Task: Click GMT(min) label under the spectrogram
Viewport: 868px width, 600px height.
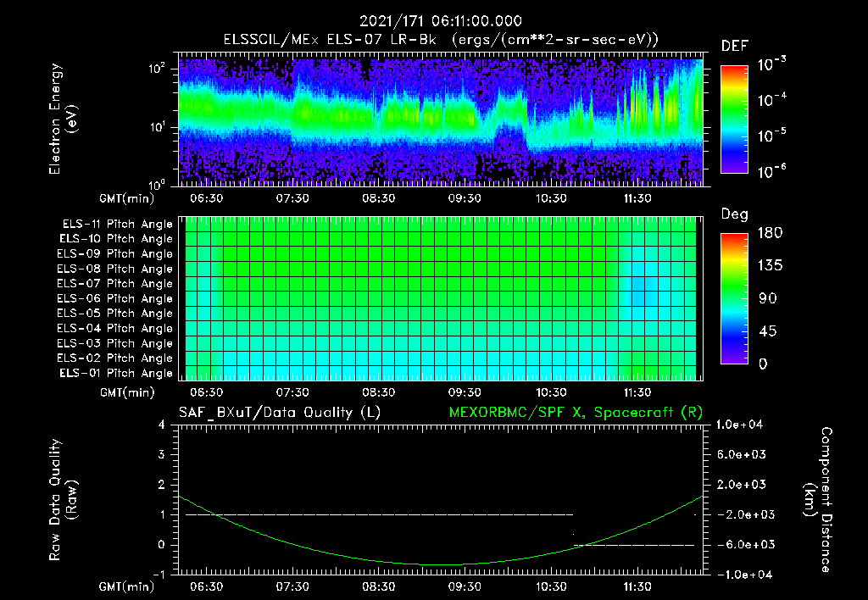Action: [x=127, y=198]
